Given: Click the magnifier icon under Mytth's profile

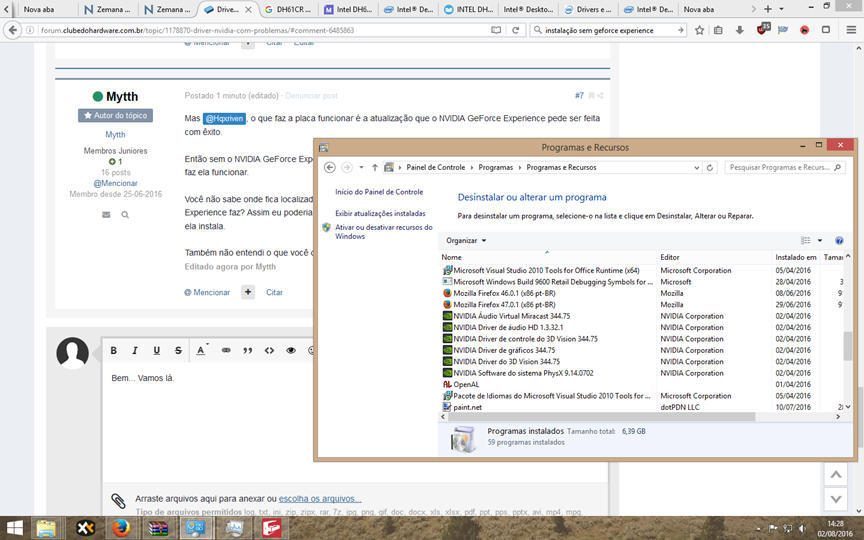Looking at the screenshot, I should click(x=125, y=215).
